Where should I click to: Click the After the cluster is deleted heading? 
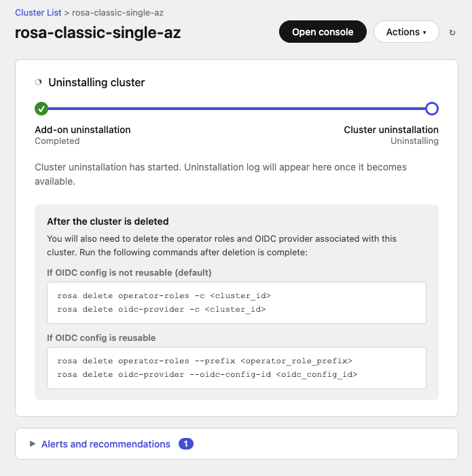(108, 221)
